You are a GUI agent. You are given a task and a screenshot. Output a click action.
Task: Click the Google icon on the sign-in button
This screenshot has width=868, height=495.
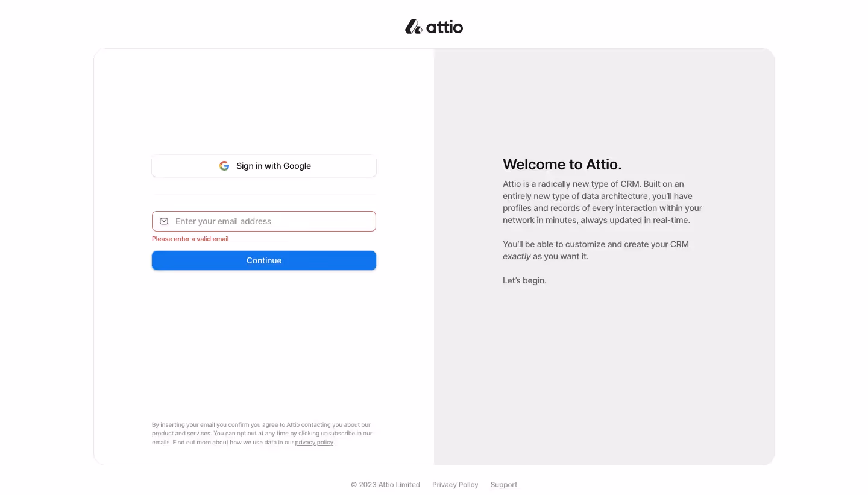pos(224,165)
